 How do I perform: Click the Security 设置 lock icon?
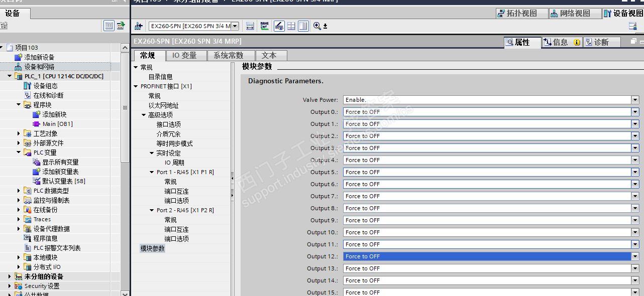(19, 286)
